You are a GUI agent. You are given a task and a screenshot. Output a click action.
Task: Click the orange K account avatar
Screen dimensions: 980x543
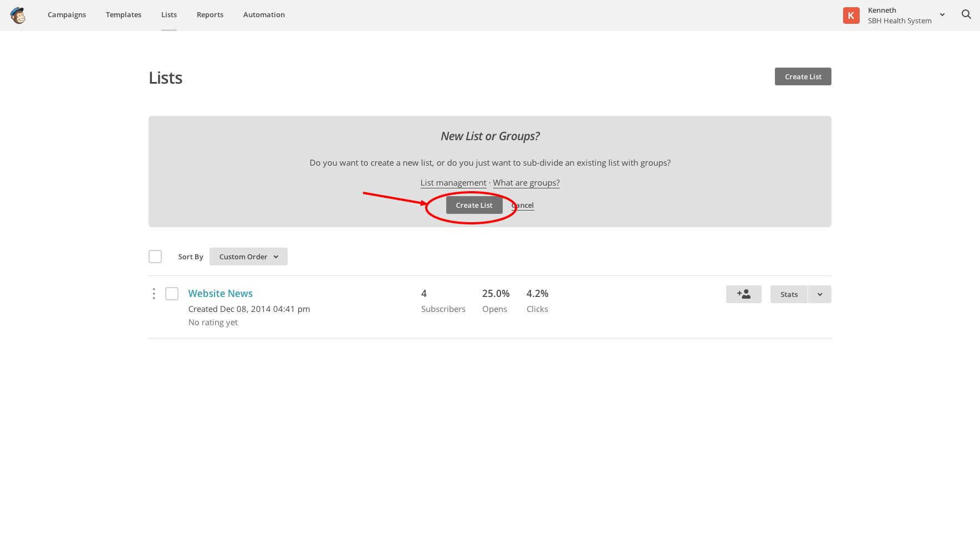pos(851,16)
